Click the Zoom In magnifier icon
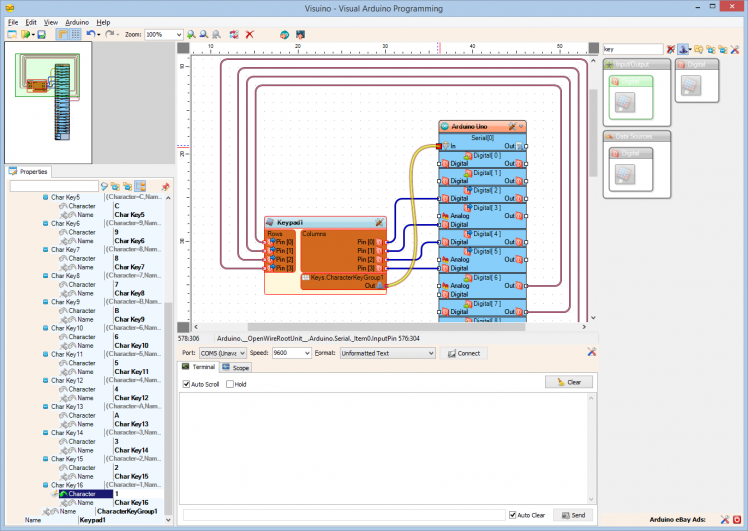748x531 pixels. click(x=191, y=34)
